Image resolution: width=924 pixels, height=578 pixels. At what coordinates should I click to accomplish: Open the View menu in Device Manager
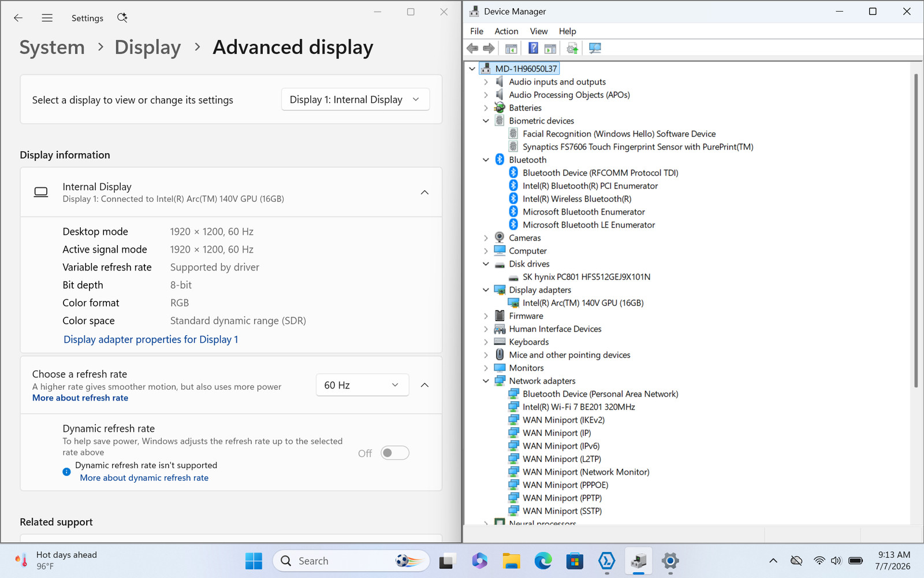point(538,31)
